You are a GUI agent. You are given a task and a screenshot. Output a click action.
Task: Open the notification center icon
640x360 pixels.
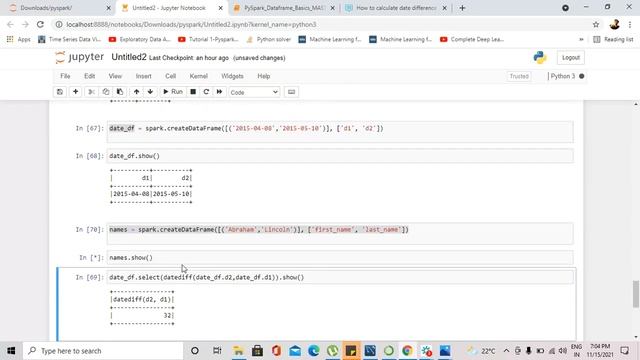(624, 351)
